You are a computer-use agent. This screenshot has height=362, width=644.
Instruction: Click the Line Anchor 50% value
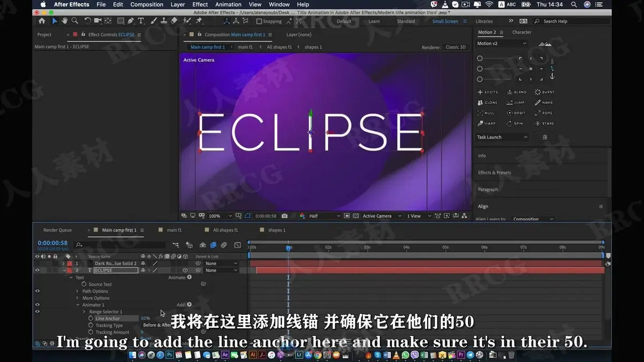[x=145, y=319]
